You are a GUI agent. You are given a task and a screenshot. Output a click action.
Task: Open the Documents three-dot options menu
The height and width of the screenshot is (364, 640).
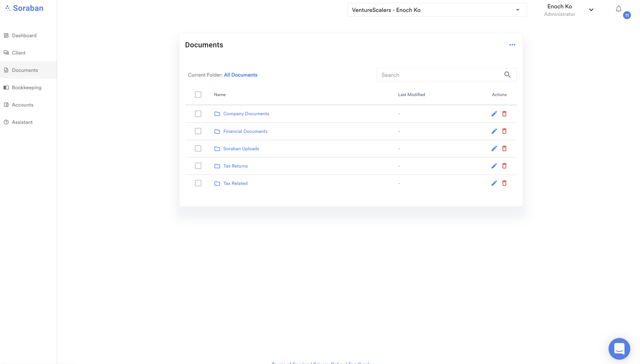(x=512, y=45)
